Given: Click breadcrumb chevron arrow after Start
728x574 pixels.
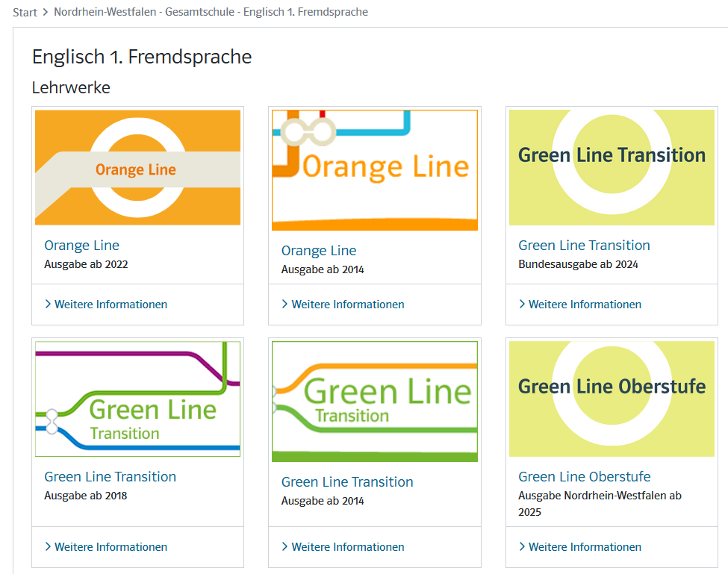Looking at the screenshot, I should point(46,13).
